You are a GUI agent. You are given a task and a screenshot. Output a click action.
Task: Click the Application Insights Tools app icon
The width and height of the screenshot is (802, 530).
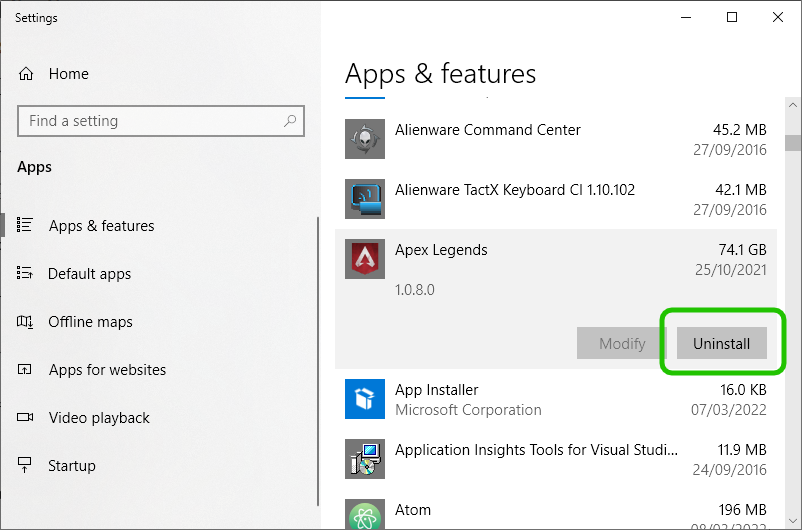[365, 459]
